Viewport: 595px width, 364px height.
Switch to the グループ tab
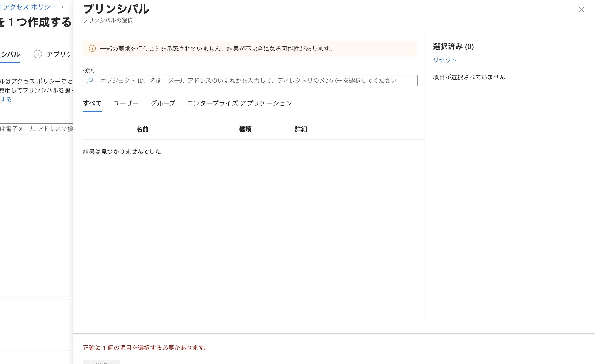(163, 103)
